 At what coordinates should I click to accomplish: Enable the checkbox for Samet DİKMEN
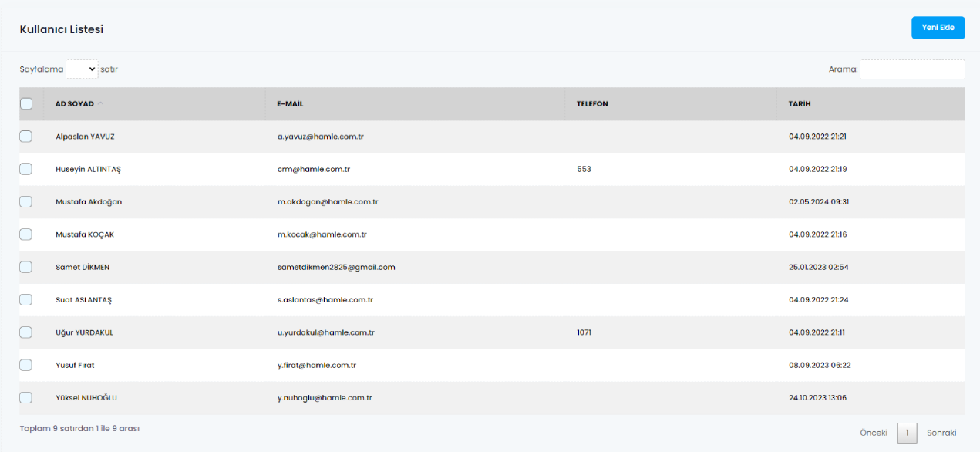pyautogui.click(x=26, y=267)
